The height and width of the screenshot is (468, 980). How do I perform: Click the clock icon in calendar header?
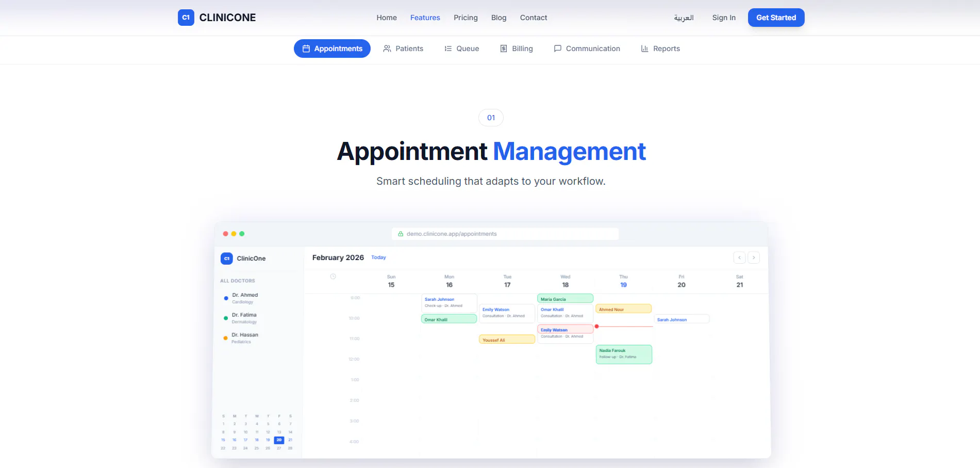pos(333,277)
